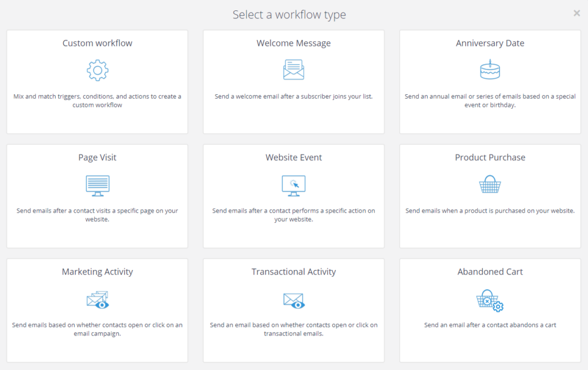
Task: Click description mentioning "click on transactional emails"
Action: [x=293, y=329]
